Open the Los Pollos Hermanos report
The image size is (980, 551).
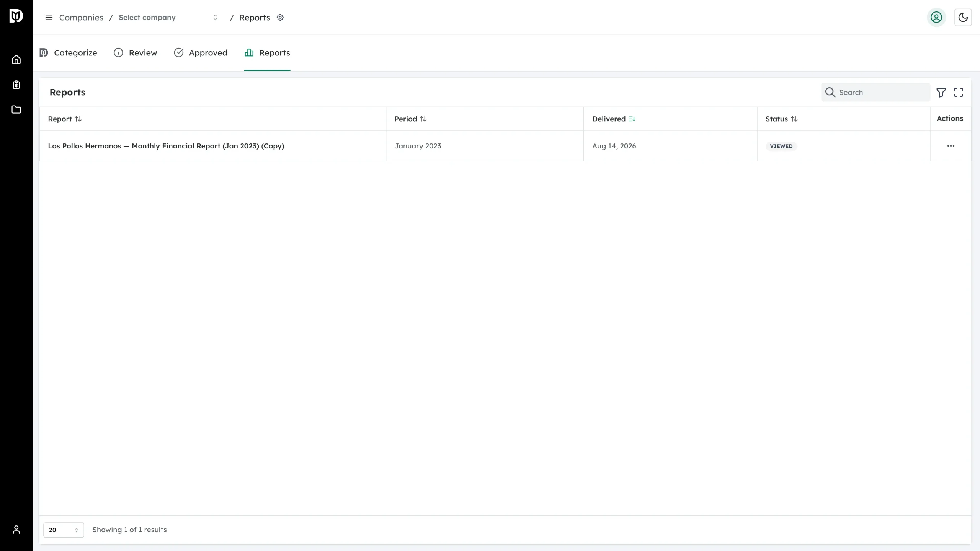[x=166, y=146]
